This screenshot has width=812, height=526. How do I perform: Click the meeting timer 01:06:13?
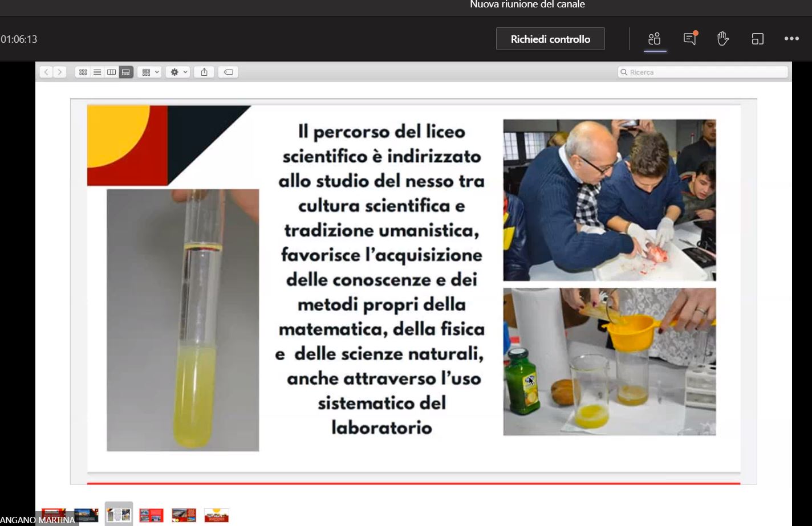[x=19, y=39]
